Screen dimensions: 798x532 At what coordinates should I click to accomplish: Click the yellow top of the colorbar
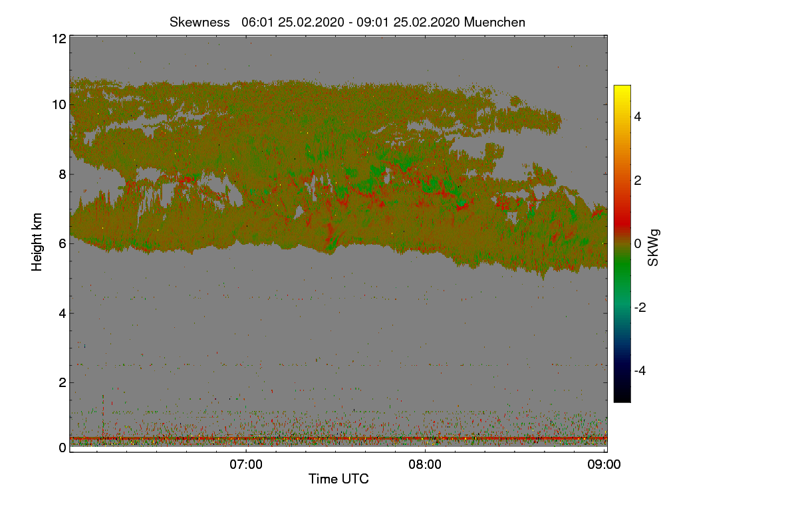(x=622, y=90)
